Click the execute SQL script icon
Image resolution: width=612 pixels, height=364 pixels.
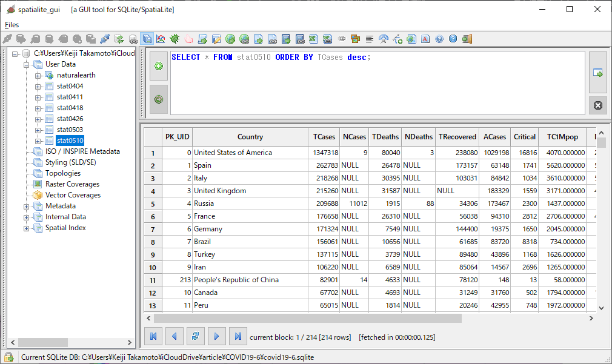[x=202, y=39]
